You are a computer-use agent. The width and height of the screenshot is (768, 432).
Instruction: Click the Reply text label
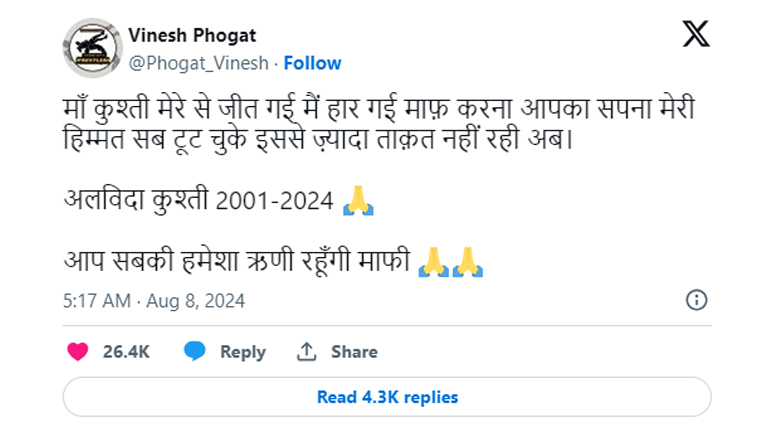point(242,352)
